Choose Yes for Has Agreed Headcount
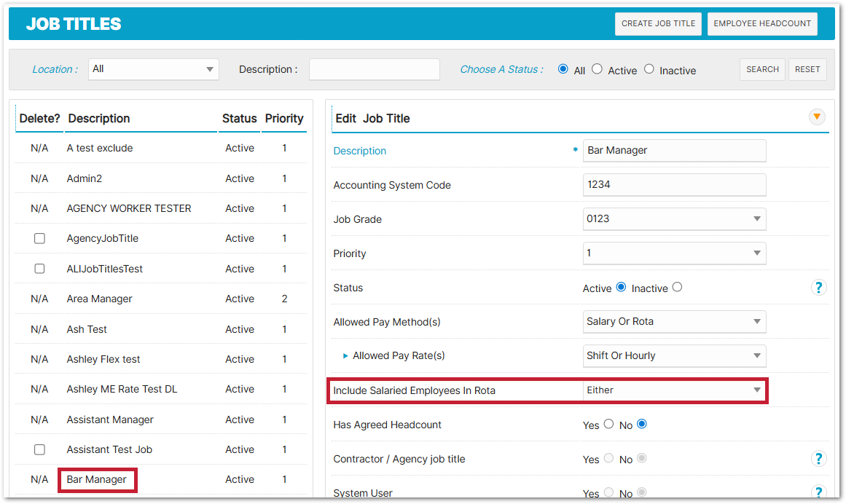This screenshot has width=846, height=504. point(608,424)
